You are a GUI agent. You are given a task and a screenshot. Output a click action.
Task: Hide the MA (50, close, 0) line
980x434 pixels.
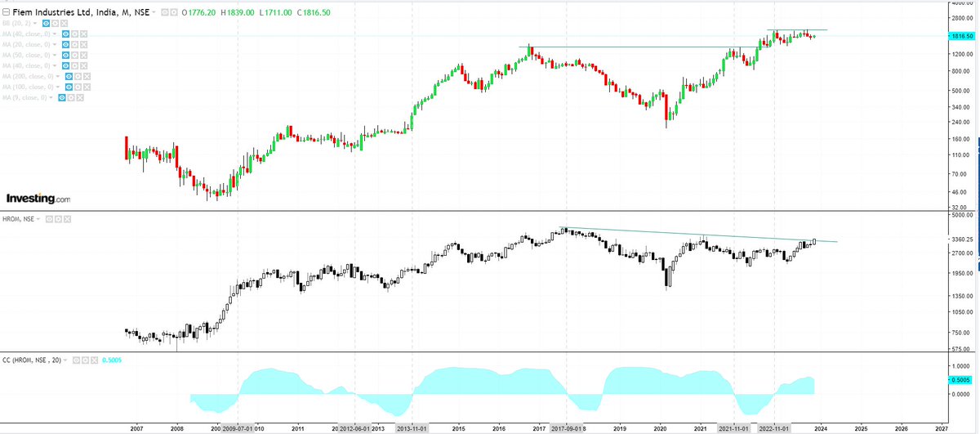click(65, 55)
